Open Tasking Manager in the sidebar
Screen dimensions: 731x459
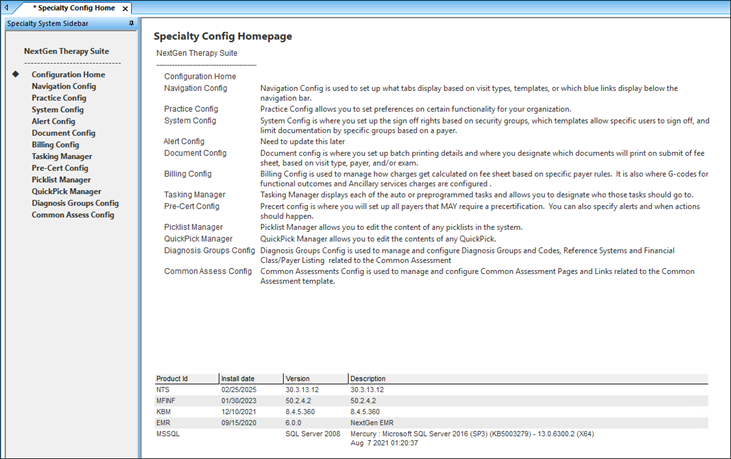pos(62,156)
